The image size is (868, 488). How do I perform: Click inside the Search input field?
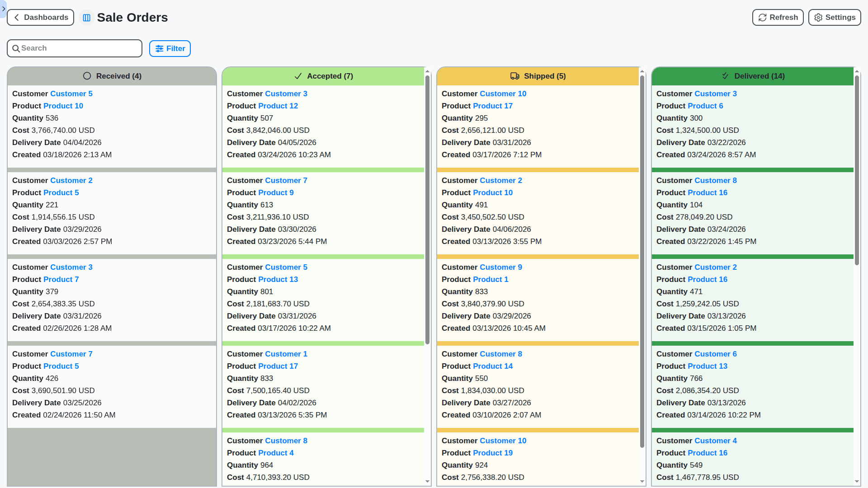click(75, 48)
